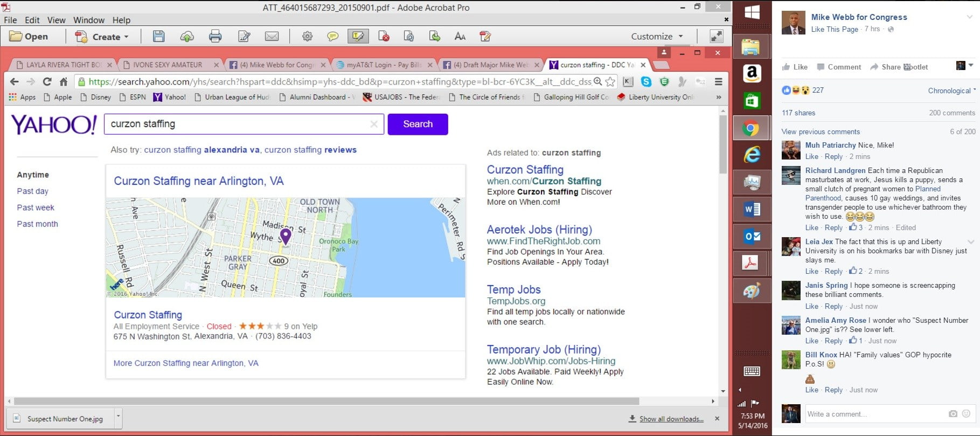Screen dimensions: 980x436
Task: Open the Chronological comment sort dropdown
Action: click(952, 91)
